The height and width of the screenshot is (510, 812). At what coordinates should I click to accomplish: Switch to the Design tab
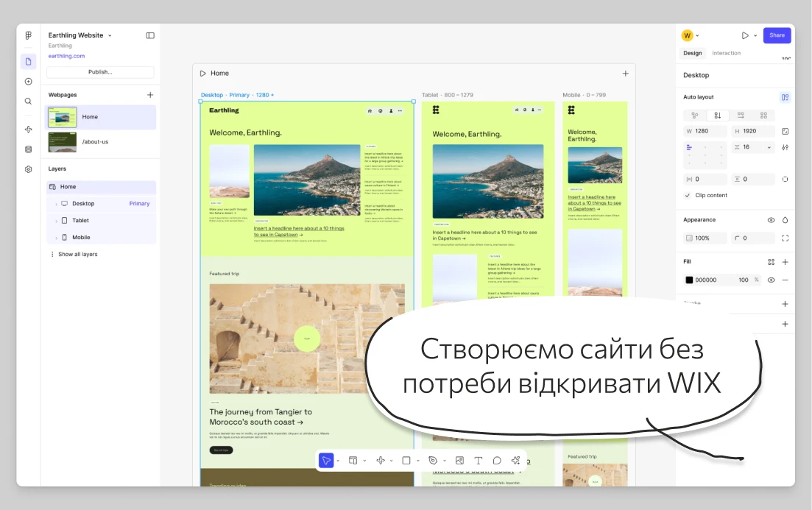tap(693, 53)
